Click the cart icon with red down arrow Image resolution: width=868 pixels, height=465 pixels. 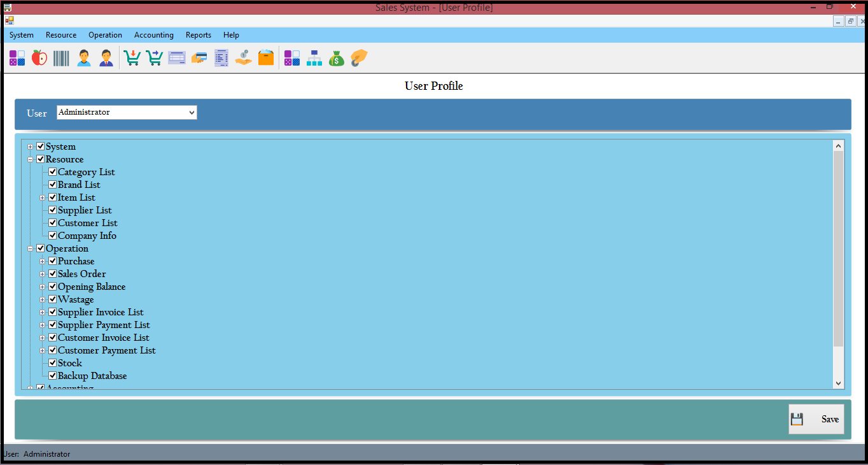[132, 59]
